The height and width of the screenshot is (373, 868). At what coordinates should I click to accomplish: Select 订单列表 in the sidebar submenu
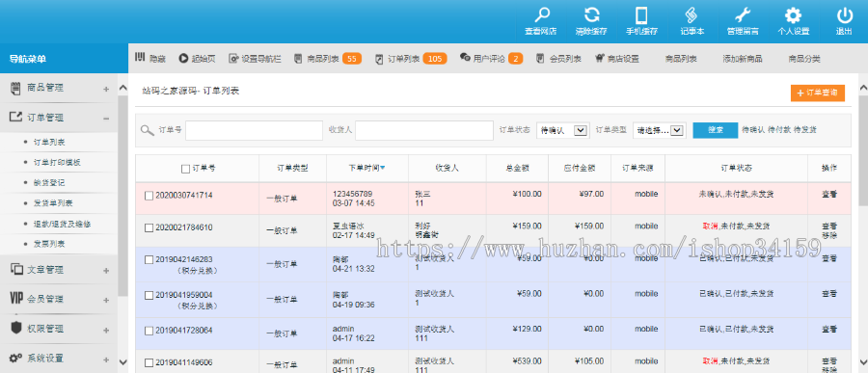pos(49,142)
